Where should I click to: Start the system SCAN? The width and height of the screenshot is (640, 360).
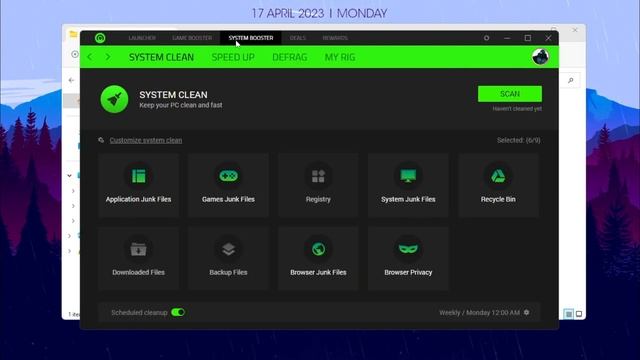pos(510,94)
